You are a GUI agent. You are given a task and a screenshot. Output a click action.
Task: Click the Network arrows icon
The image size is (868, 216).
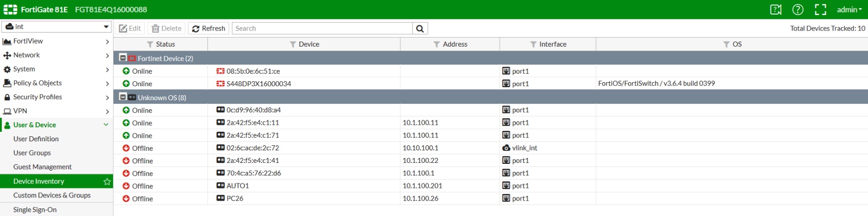tap(7, 55)
